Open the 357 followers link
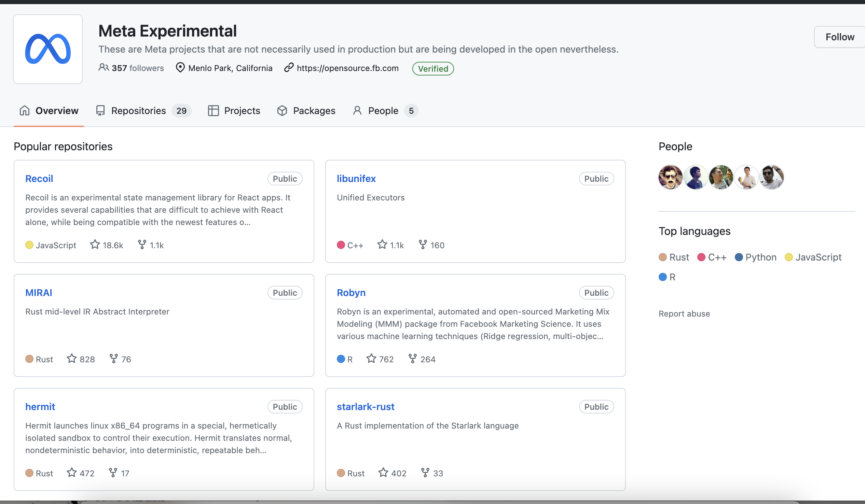 click(x=137, y=68)
